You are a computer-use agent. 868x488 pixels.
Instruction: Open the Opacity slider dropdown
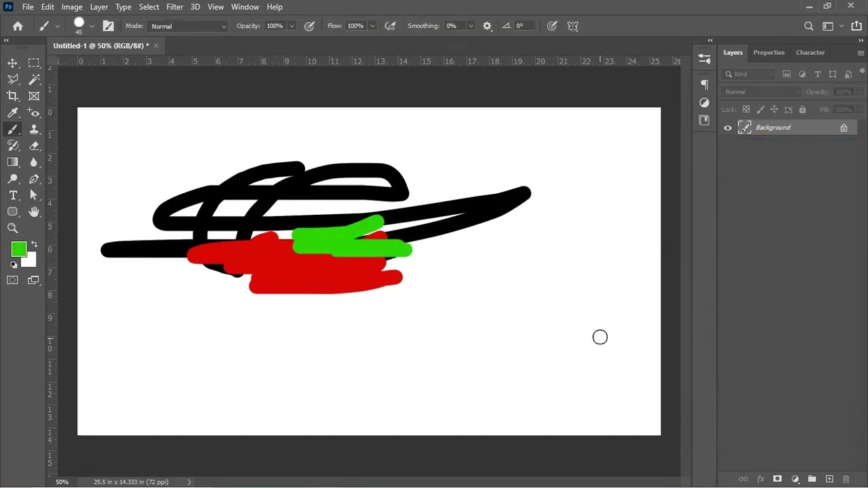(x=292, y=26)
